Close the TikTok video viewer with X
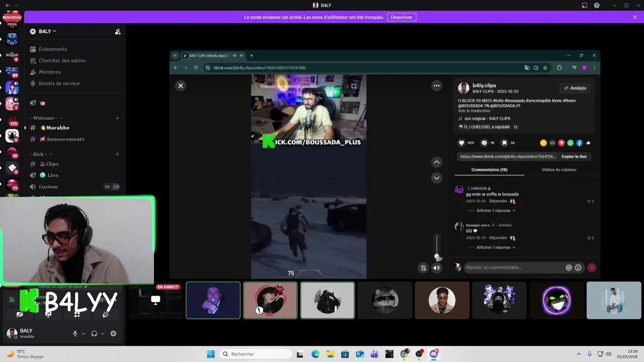This screenshot has height=362, width=644. click(181, 85)
